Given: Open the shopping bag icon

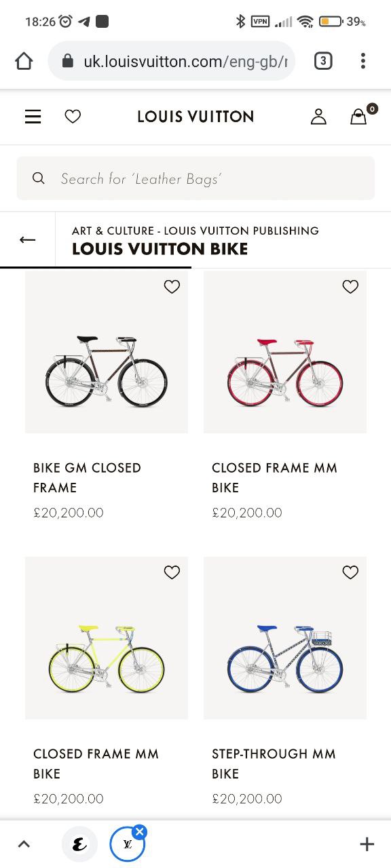Looking at the screenshot, I should tap(358, 117).
